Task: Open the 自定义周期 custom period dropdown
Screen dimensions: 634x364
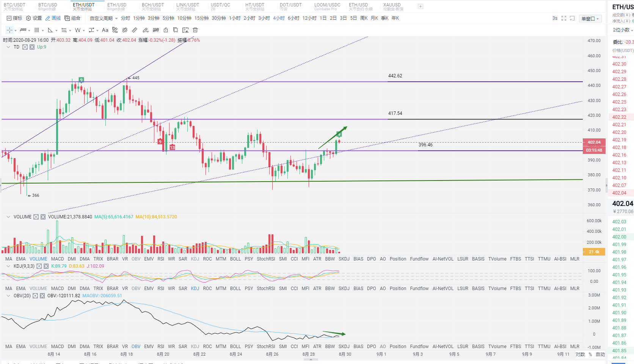Action: pos(104,18)
